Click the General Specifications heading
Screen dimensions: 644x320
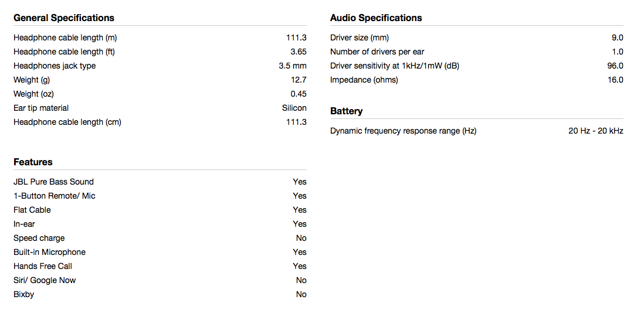64,18
